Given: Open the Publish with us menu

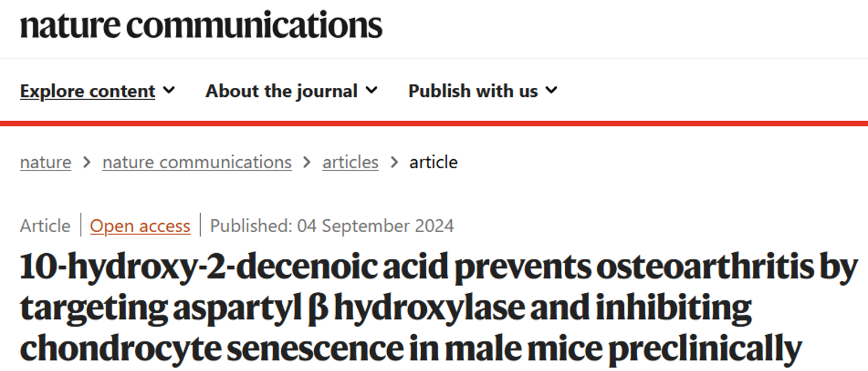Looking at the screenshot, I should (473, 91).
